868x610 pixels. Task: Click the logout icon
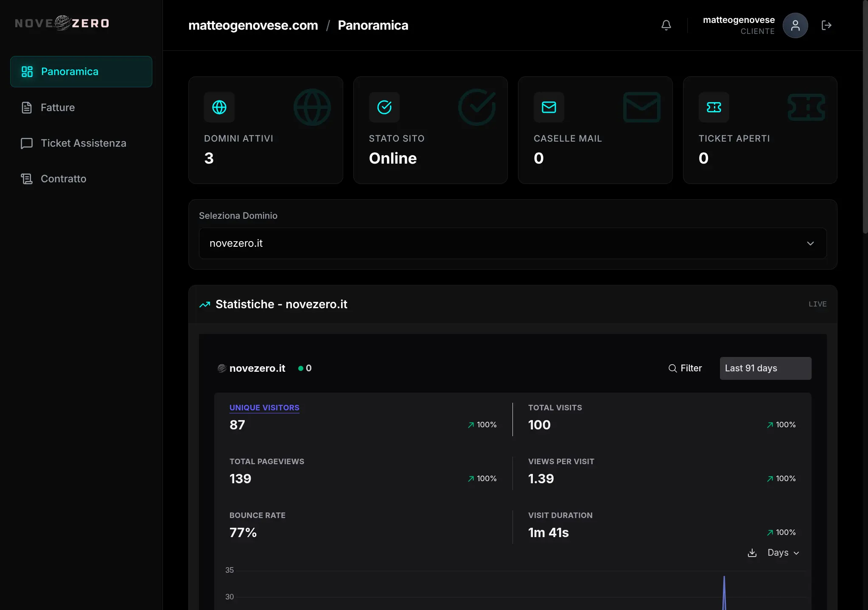(x=826, y=25)
